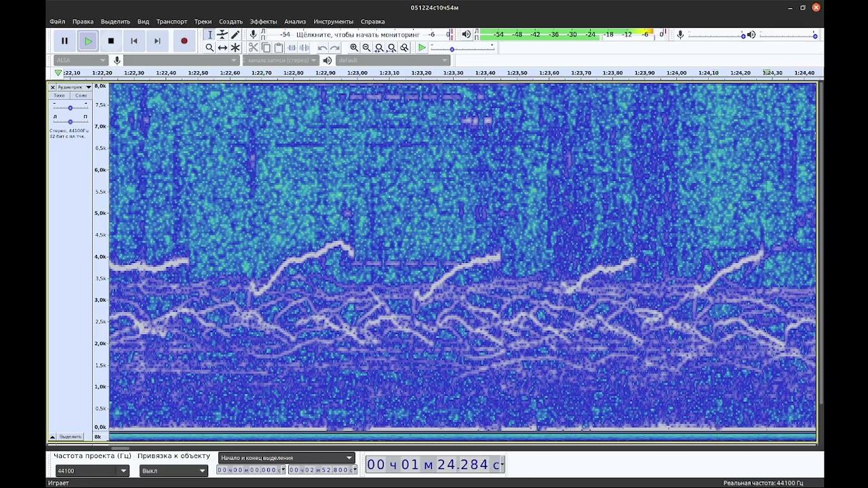Screen dimensions: 868x488
Task: Adjust the track pan slider
Action: click(x=70, y=121)
